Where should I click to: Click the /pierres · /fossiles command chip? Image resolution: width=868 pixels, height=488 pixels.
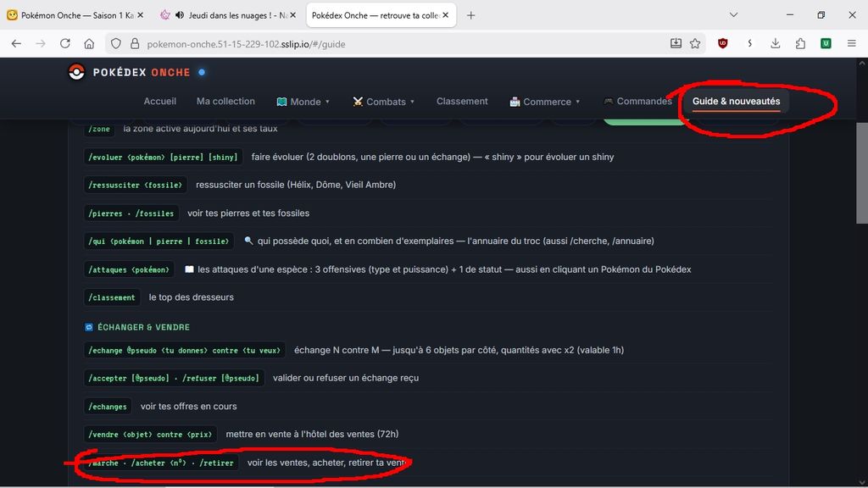pos(131,213)
